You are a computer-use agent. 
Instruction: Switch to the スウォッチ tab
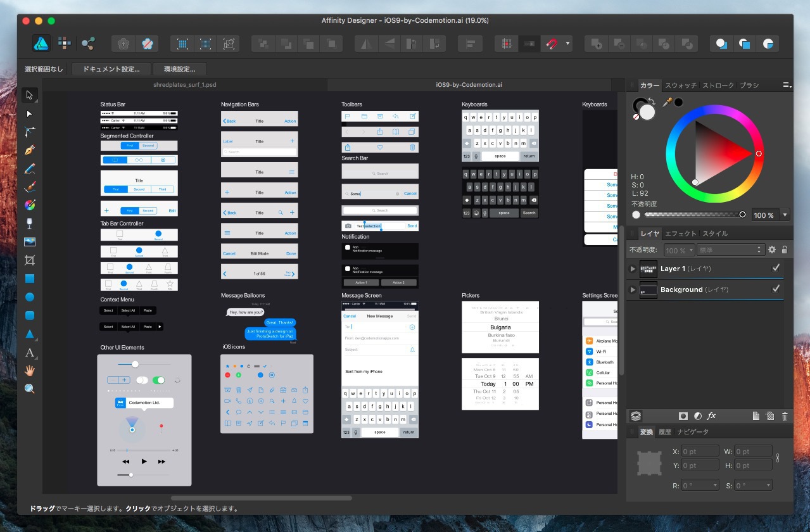(680, 85)
